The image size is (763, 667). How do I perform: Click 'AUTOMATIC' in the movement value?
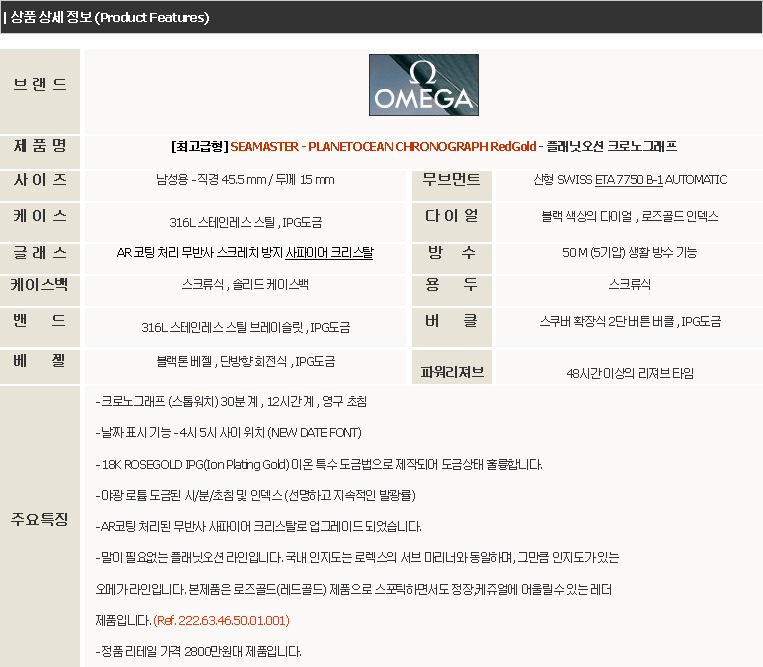[696, 180]
